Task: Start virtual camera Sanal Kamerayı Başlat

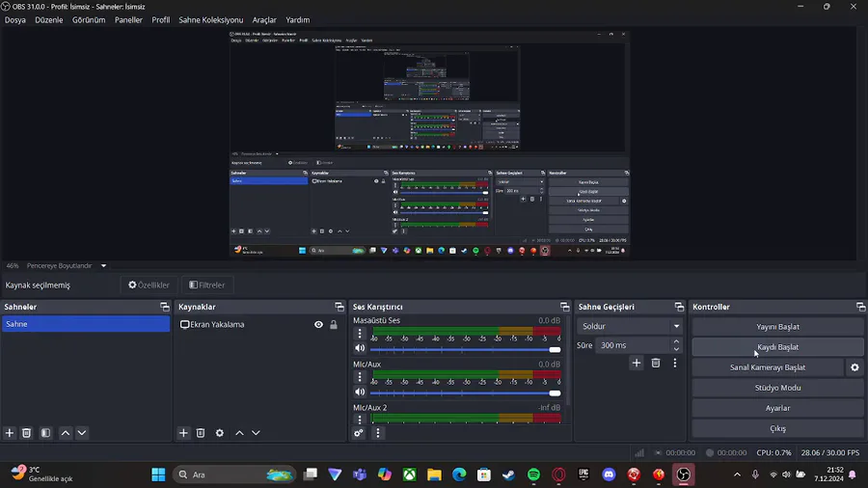Action: [768, 367]
